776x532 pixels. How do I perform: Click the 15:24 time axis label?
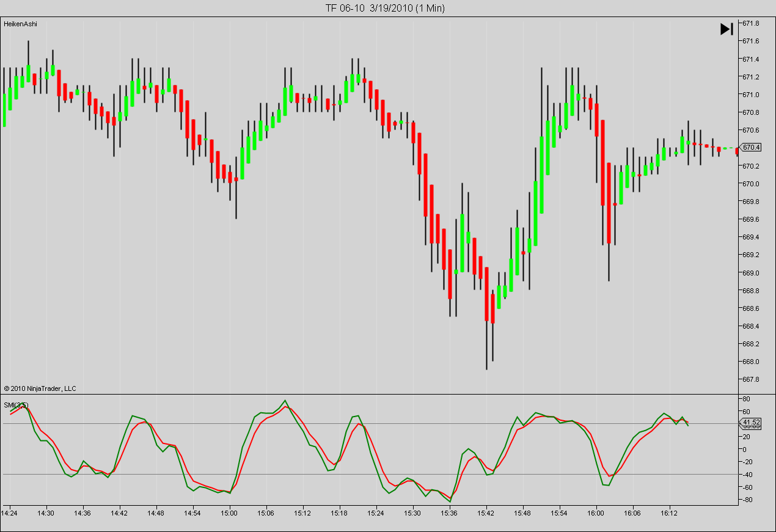(x=376, y=513)
